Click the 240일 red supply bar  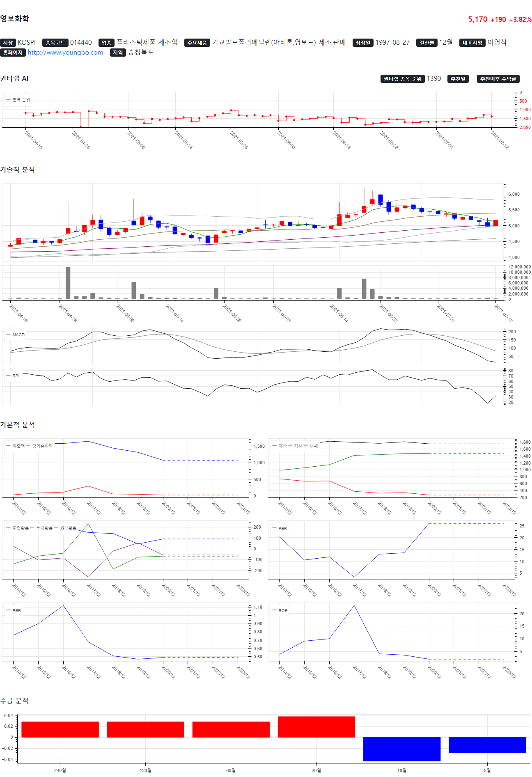(x=60, y=729)
